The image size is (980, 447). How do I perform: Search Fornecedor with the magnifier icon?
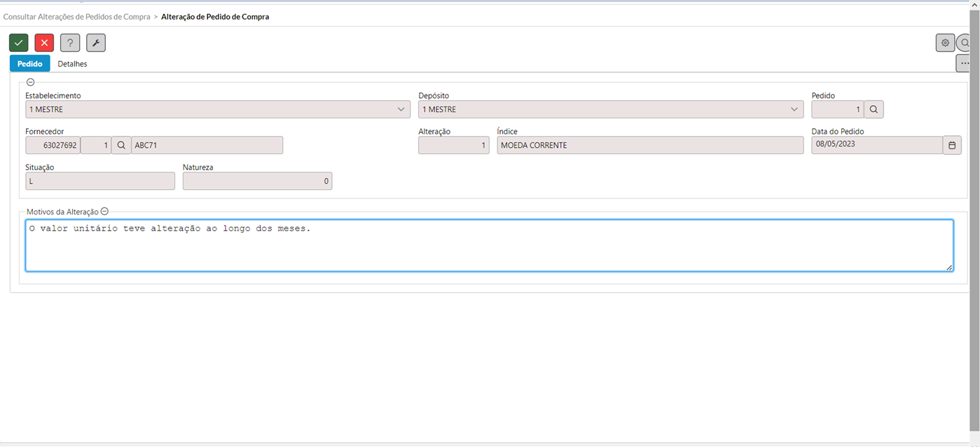pyautogui.click(x=121, y=145)
